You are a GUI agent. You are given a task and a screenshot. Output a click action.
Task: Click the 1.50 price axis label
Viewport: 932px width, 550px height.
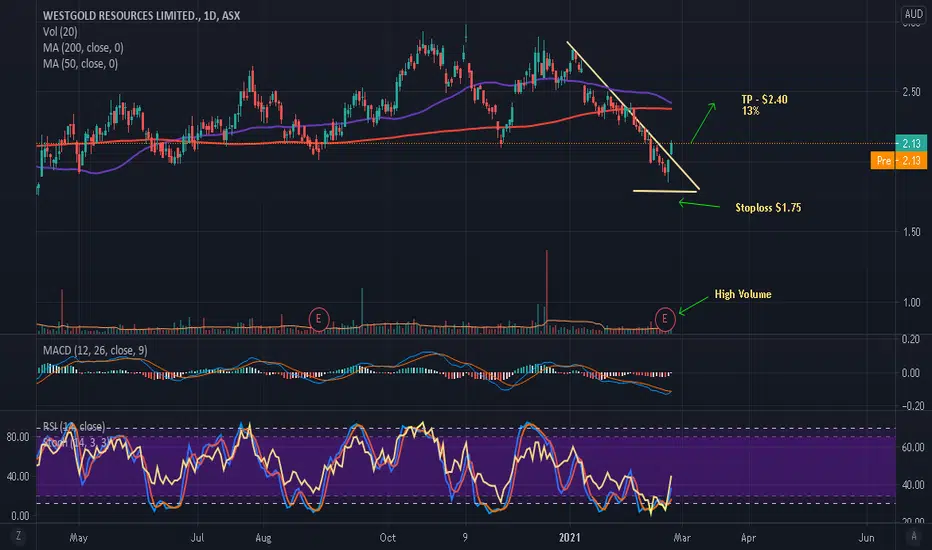point(911,232)
